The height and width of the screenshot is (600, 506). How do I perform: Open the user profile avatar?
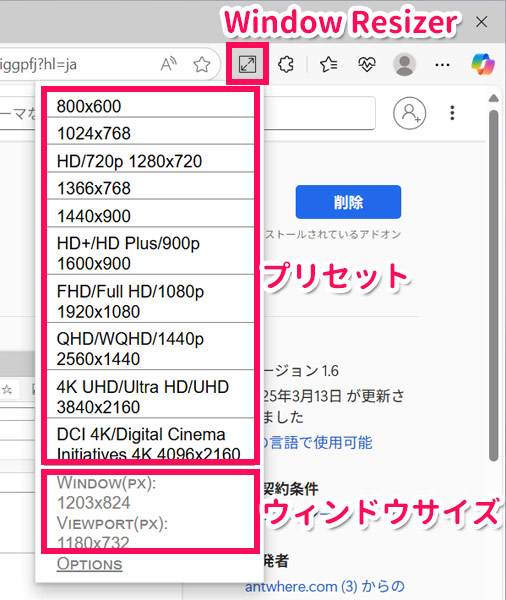point(405,64)
